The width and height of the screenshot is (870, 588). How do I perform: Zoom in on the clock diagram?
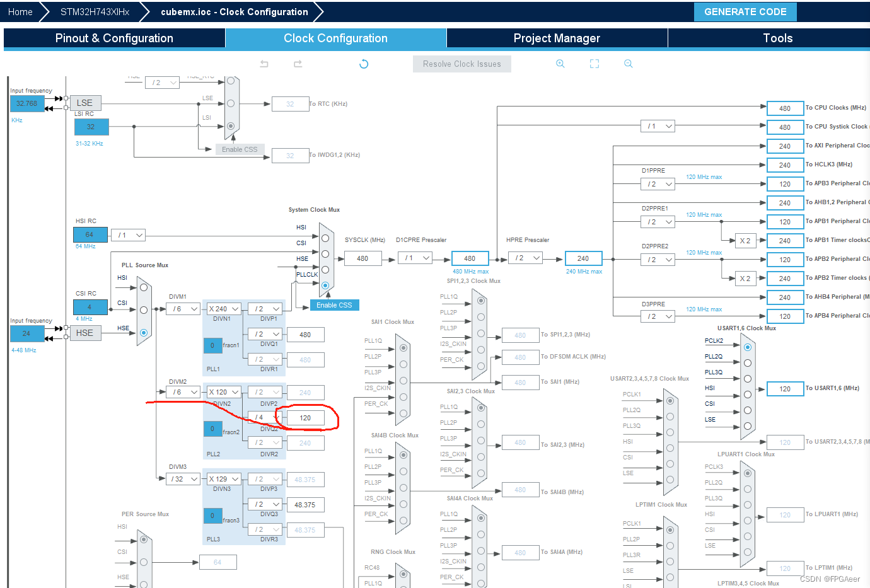coord(560,64)
